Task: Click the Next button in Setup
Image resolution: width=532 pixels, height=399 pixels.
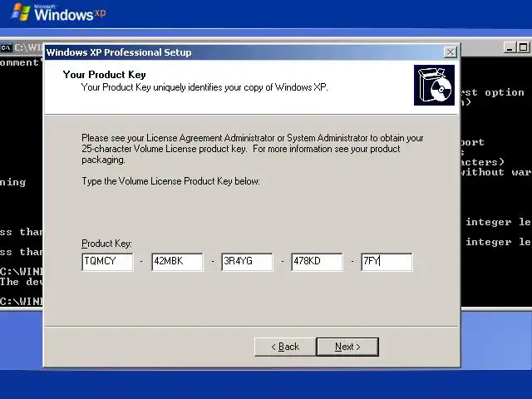Action: click(347, 347)
